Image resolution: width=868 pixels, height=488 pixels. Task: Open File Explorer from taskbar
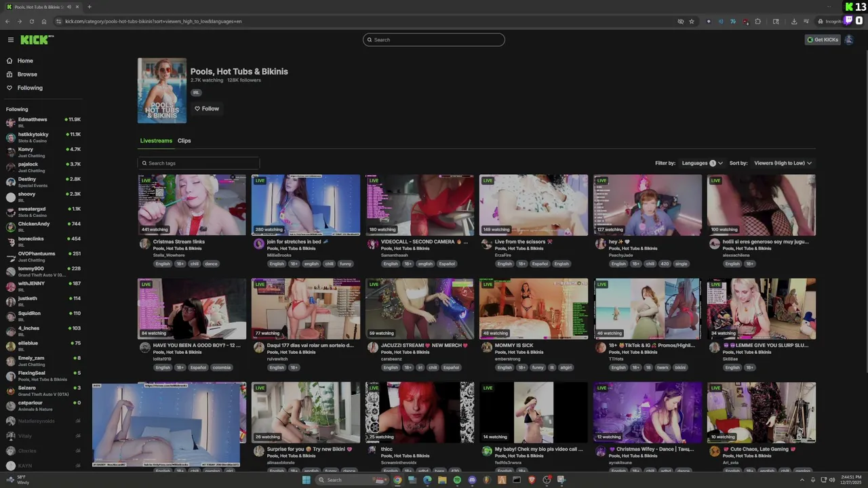[x=442, y=480]
